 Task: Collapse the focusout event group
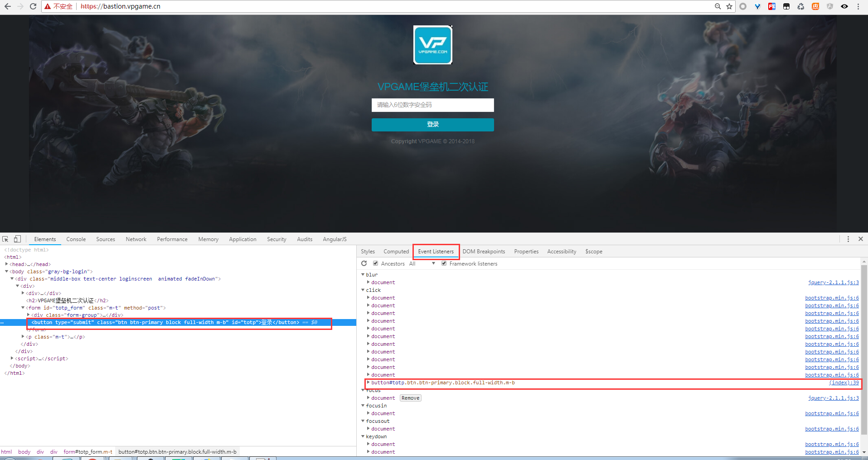coord(363,421)
